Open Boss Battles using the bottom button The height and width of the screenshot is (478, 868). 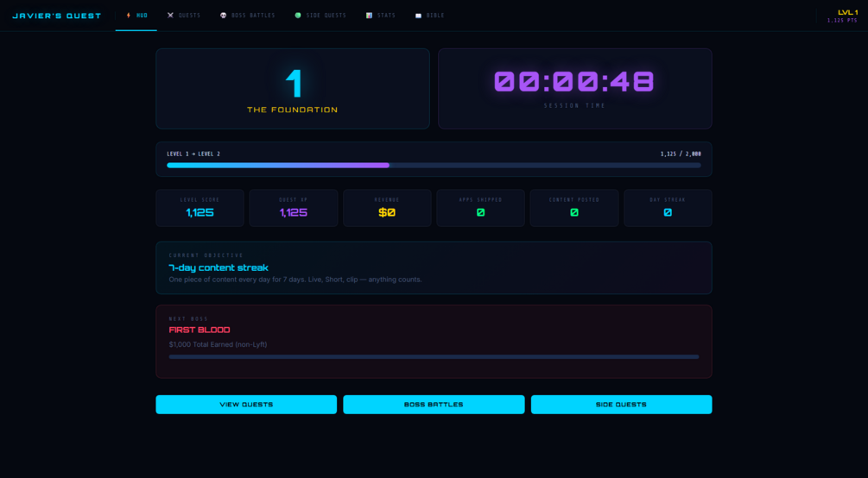(434, 405)
